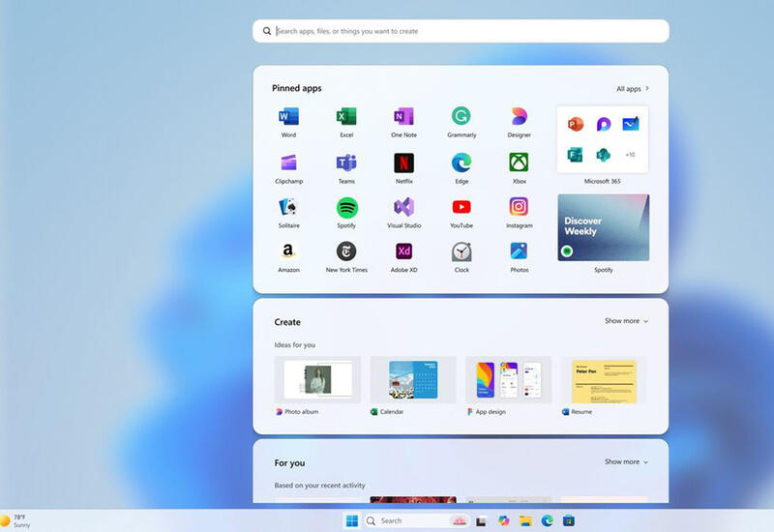The height and width of the screenshot is (532, 774).
Task: Open the Designer app
Action: point(520,117)
